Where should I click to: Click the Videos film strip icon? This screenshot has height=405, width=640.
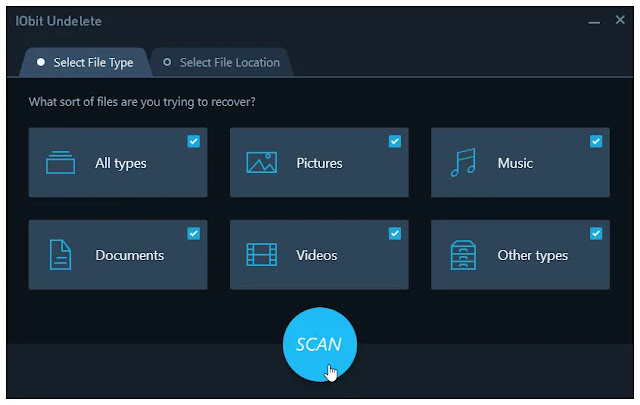(x=262, y=255)
